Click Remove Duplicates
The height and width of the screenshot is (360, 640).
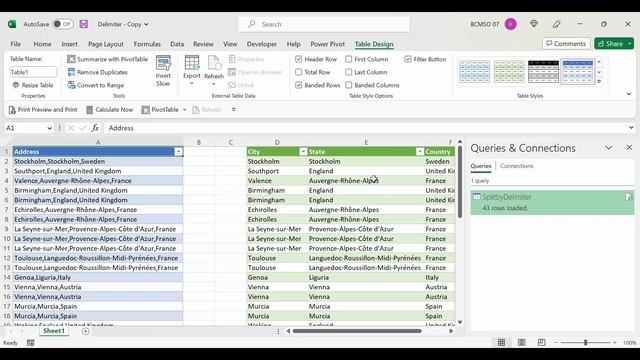98,72
